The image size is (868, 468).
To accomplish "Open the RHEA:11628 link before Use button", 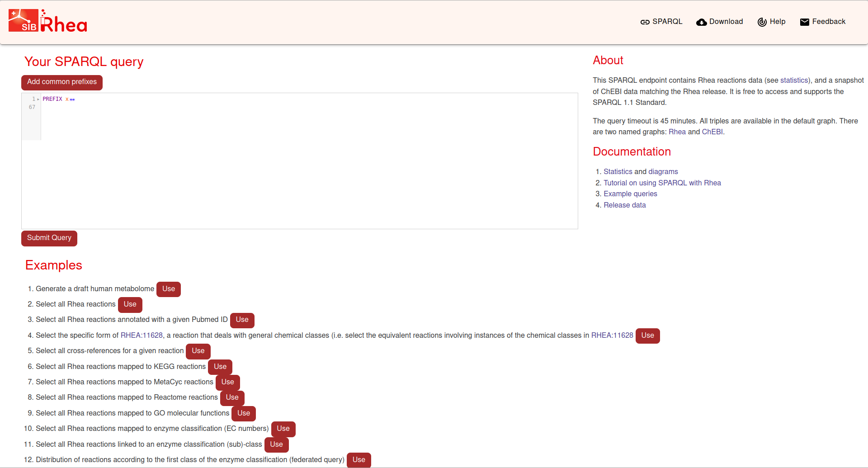I will click(612, 336).
